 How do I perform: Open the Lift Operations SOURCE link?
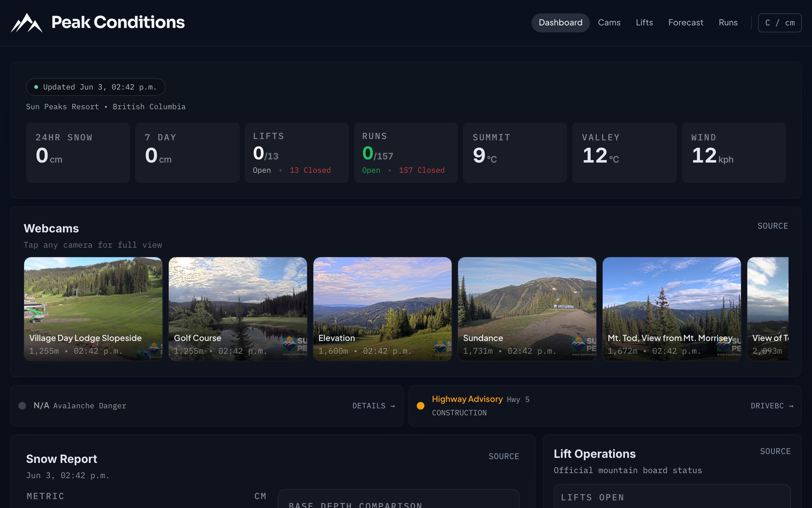coord(775,451)
